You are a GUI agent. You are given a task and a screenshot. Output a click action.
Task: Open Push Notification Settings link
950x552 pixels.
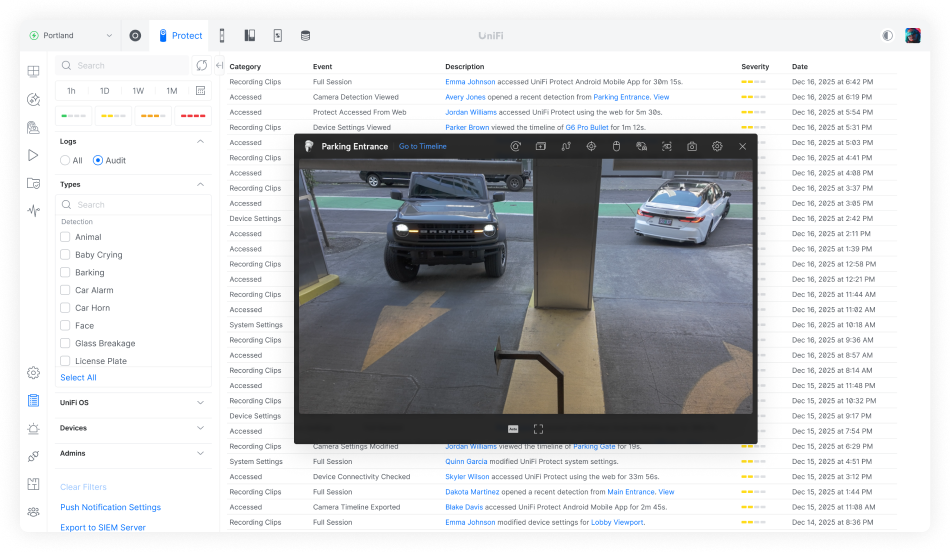(110, 507)
